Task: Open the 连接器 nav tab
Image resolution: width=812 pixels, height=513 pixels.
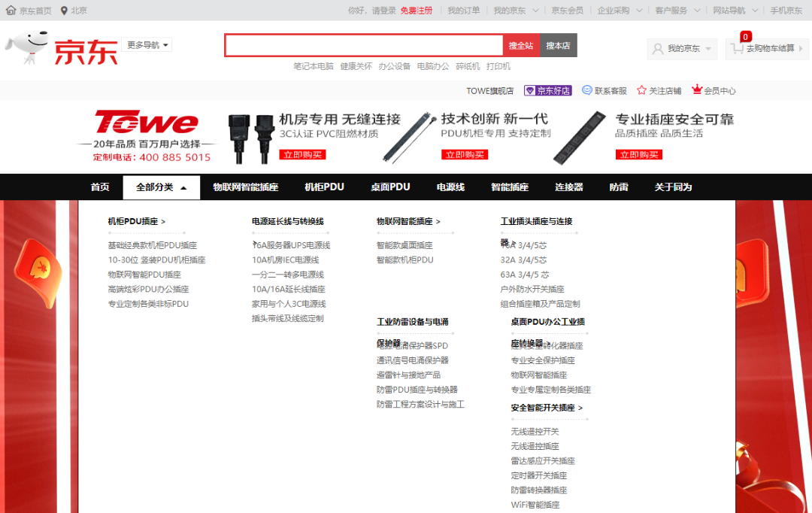Action: tap(568, 187)
